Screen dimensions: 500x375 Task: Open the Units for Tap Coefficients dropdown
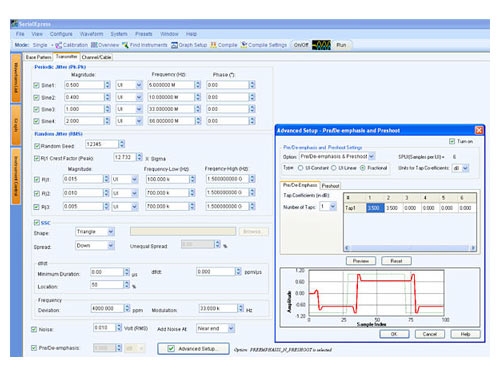pyautogui.click(x=466, y=168)
